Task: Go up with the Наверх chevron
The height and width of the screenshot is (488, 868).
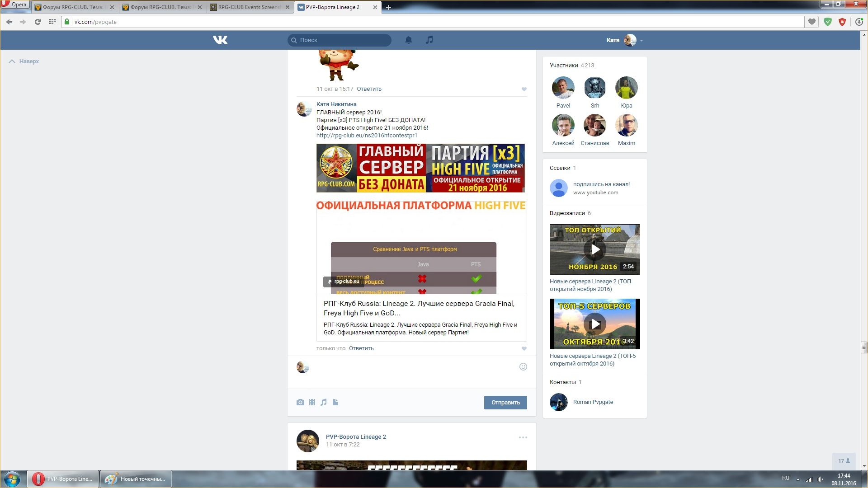Action: point(12,61)
